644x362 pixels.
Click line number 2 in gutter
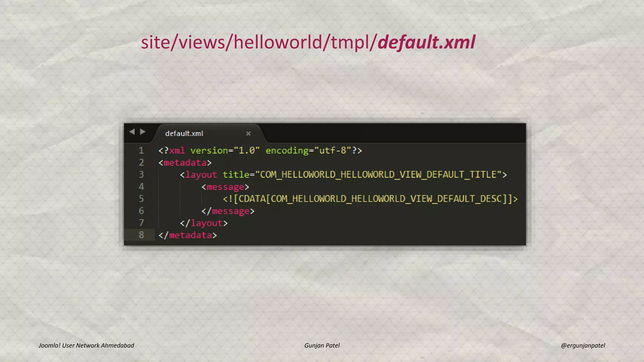click(141, 162)
